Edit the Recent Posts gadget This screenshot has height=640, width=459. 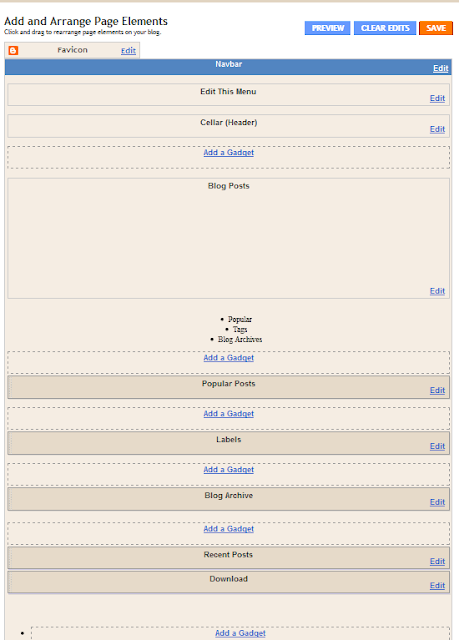pos(437,561)
